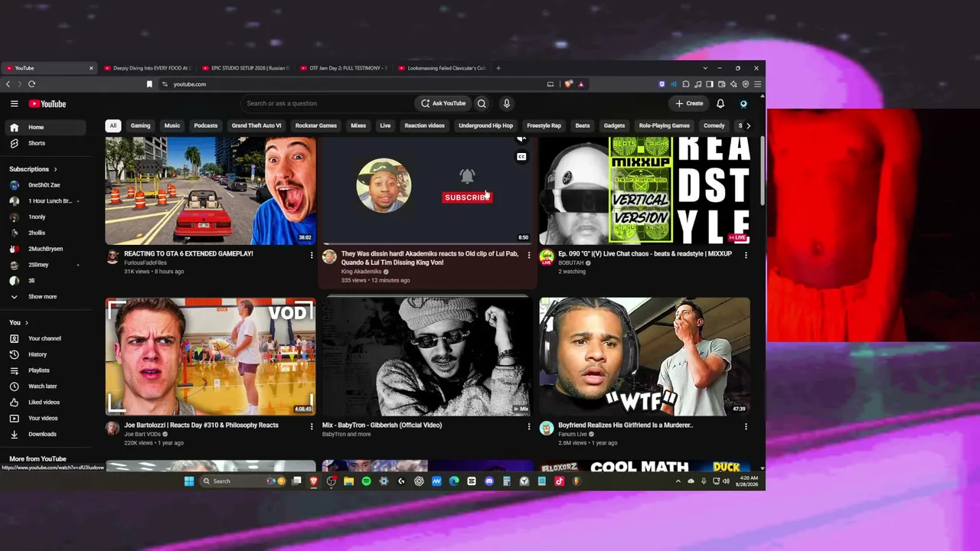Switch to Deeply Diving Into EVERY FOOD tab
Screen dimensions: 980x551
[147, 68]
